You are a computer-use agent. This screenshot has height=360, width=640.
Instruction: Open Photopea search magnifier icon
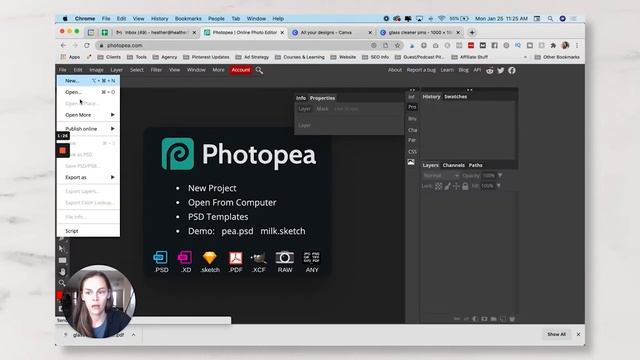(259, 70)
